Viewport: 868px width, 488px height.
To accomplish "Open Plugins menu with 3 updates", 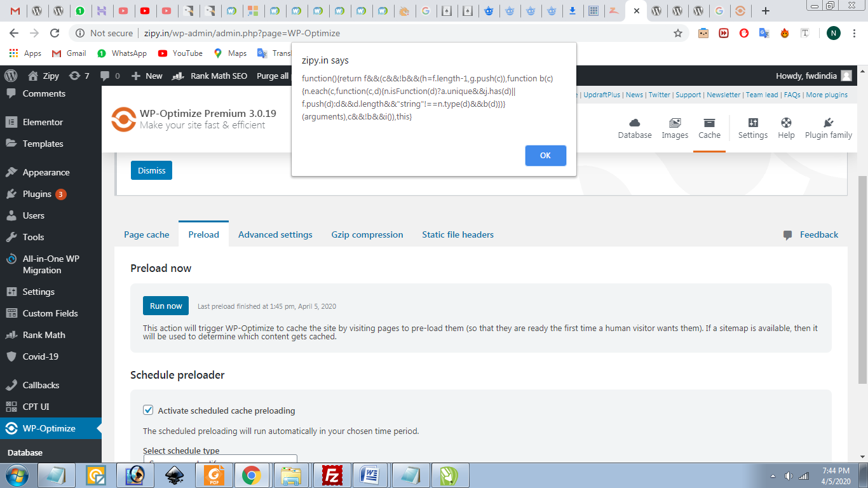I will [x=51, y=194].
